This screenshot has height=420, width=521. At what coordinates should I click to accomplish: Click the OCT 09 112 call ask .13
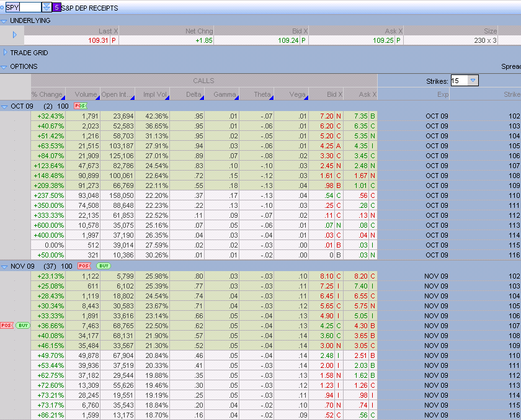(363, 215)
